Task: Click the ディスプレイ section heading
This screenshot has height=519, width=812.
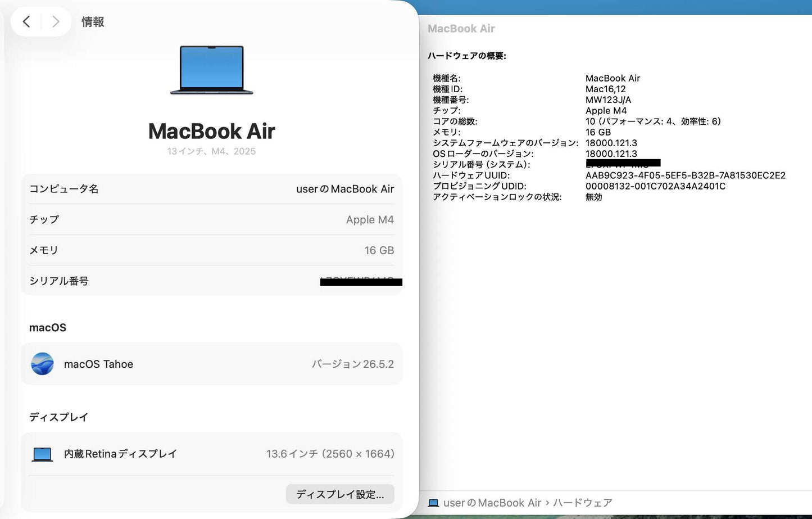Action: coord(59,417)
